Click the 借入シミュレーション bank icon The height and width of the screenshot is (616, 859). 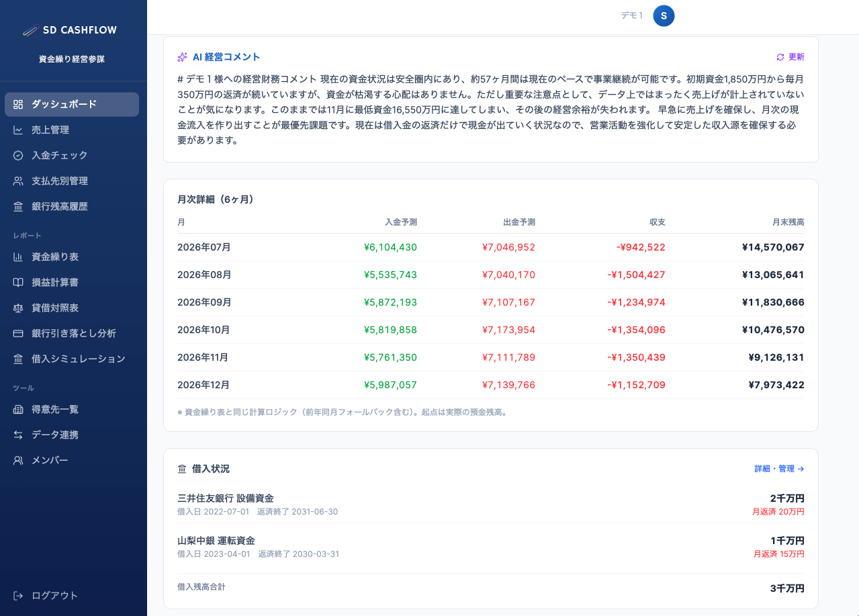(18, 359)
